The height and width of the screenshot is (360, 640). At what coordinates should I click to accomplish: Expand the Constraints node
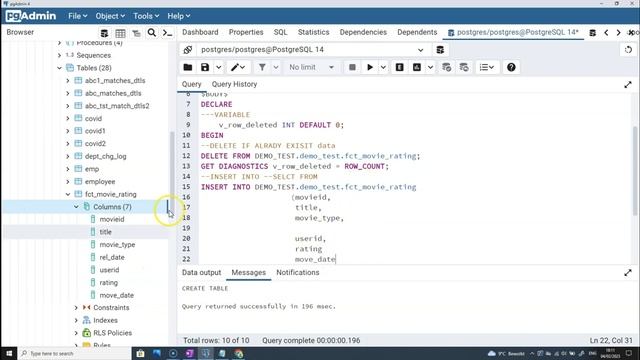76,308
